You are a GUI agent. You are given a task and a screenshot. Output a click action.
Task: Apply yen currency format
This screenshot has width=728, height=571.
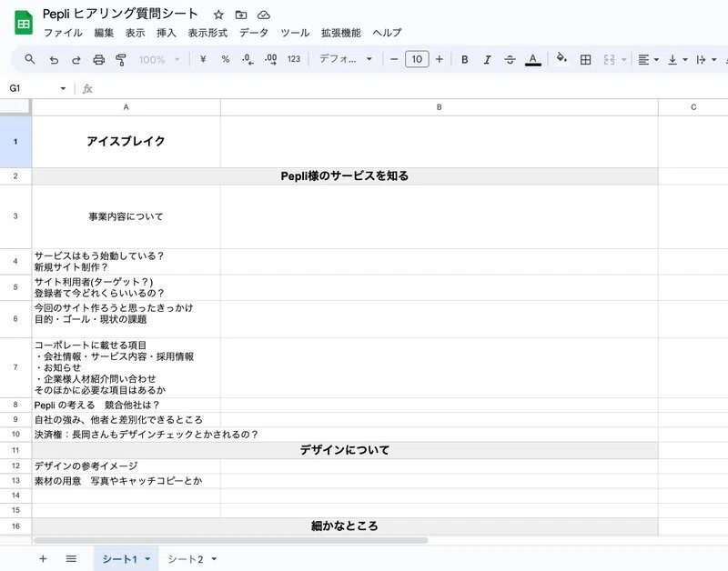point(203,59)
